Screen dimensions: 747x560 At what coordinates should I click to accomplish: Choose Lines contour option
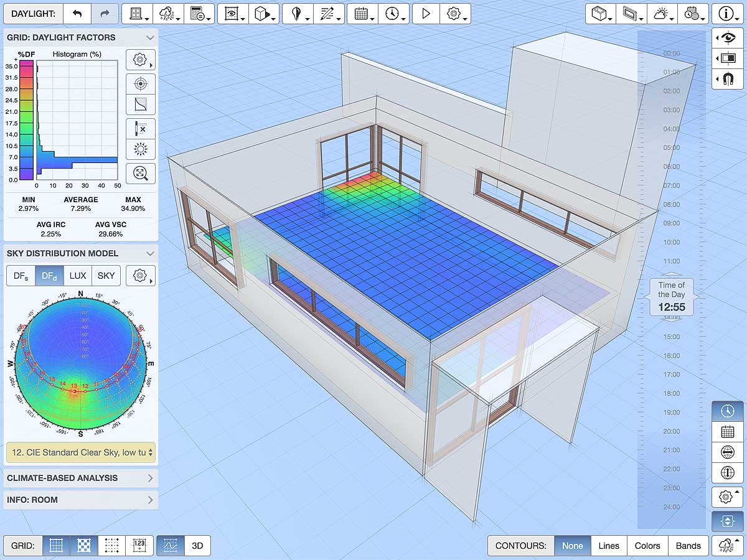click(608, 546)
